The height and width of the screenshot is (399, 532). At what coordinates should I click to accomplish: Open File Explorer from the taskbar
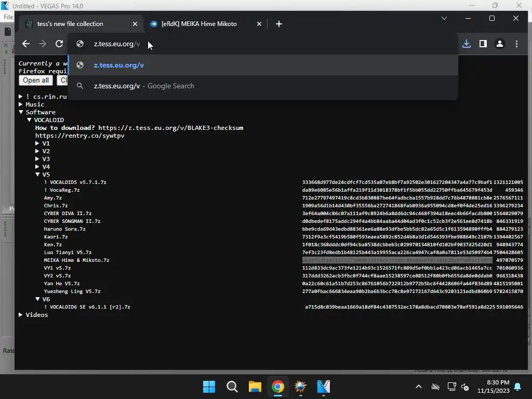pos(255,387)
